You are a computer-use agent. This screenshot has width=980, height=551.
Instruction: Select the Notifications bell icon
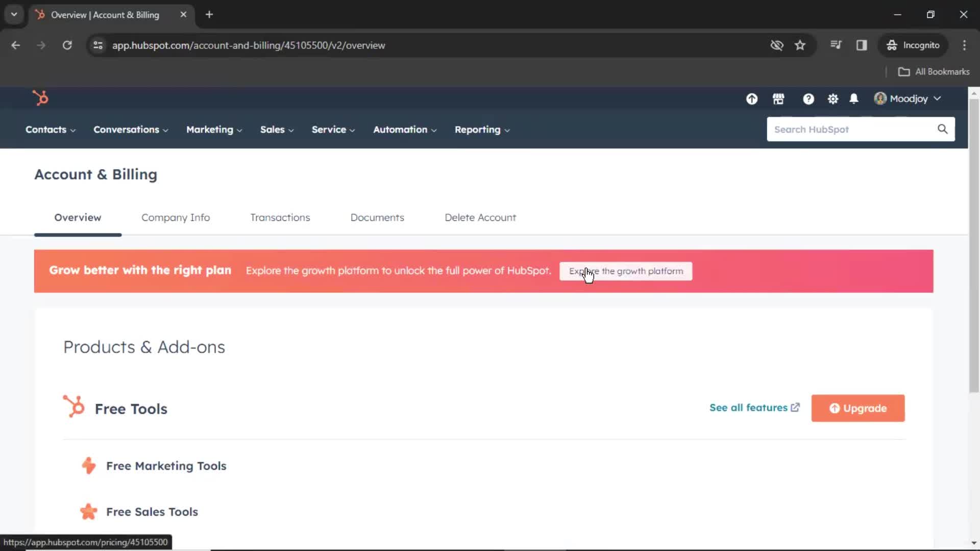[x=853, y=99]
